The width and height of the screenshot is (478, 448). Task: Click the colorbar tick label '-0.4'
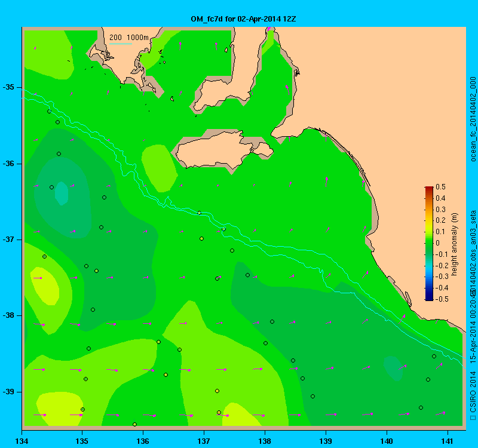[442, 288]
